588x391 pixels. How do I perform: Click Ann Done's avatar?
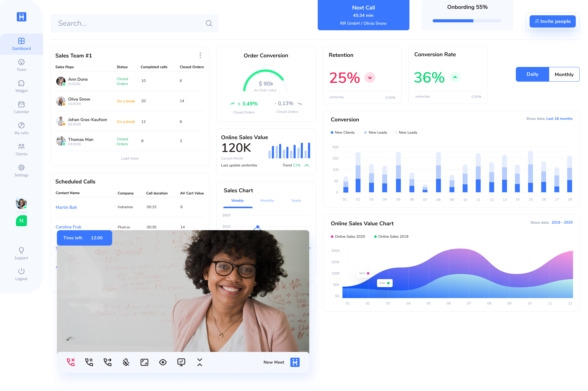[x=61, y=81]
